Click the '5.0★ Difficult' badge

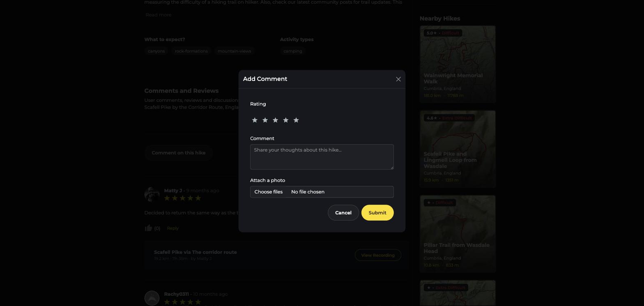(443, 33)
